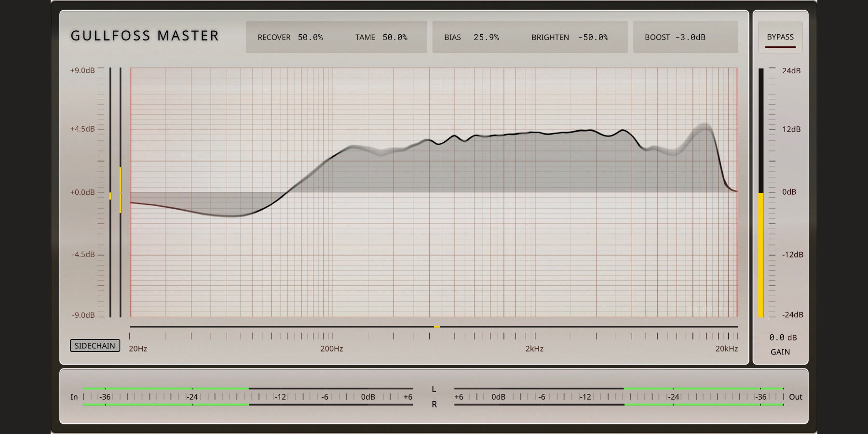Click the peak of the EQ curve near 20kHz
868x434 pixels.
[705, 127]
